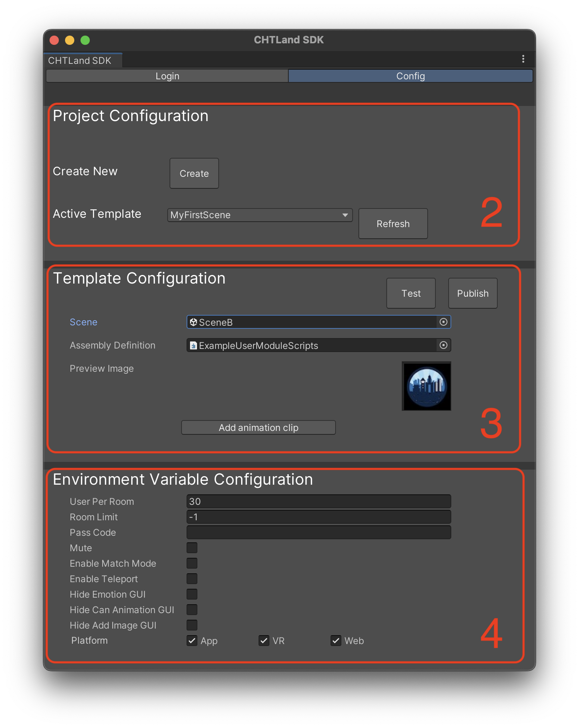Click the Refresh templates button

coord(393,224)
